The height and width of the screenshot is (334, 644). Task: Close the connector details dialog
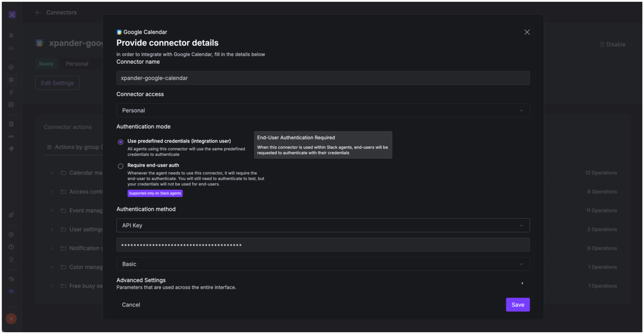pyautogui.click(x=527, y=32)
